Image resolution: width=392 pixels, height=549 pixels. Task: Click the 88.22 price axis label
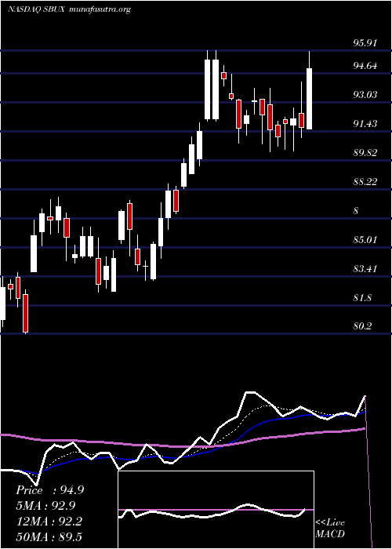(365, 181)
